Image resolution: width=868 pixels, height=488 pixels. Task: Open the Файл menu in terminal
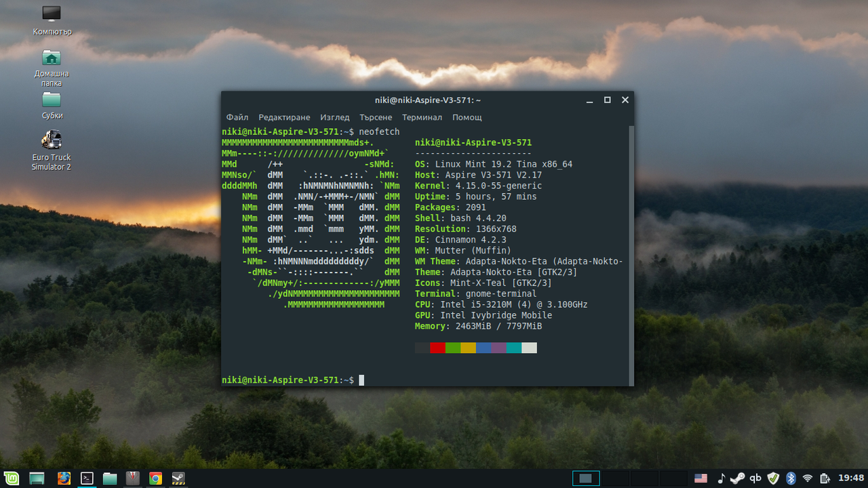(x=237, y=117)
